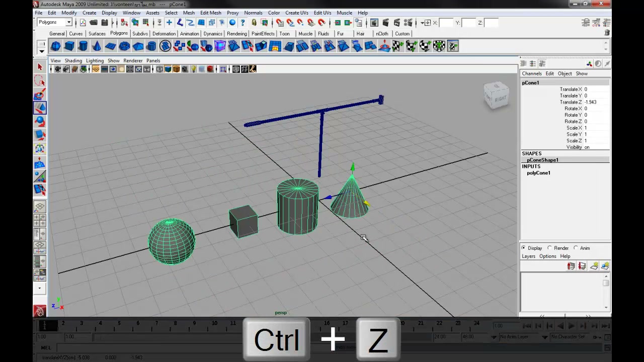The width and height of the screenshot is (644, 362).
Task: Expand the toolbox layout options arrow
Action: (x=40, y=289)
